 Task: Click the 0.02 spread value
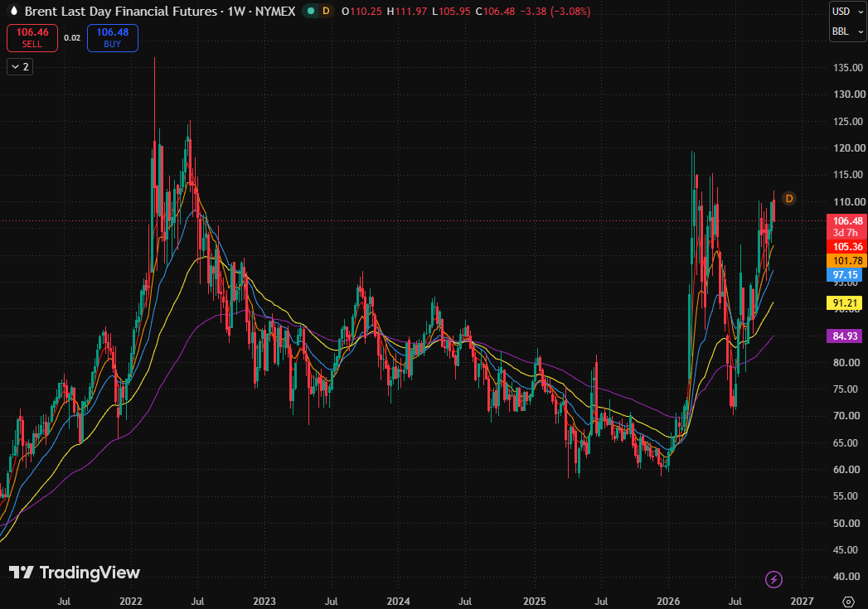coord(72,37)
